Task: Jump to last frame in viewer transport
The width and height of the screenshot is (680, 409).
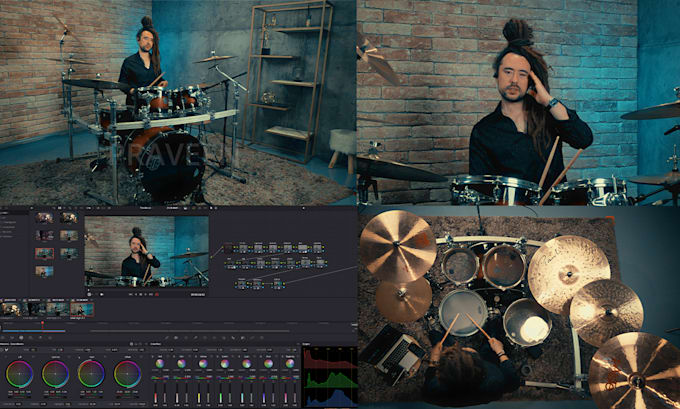Action: click(x=150, y=294)
